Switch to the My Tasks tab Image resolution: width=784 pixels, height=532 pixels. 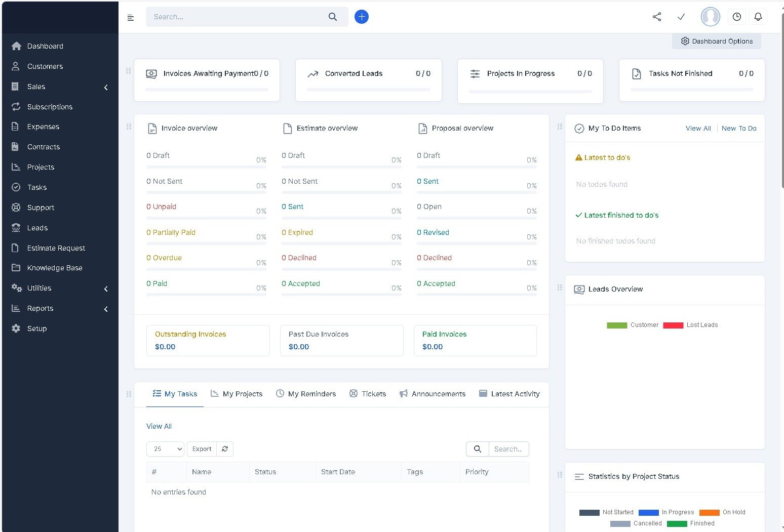(x=175, y=394)
